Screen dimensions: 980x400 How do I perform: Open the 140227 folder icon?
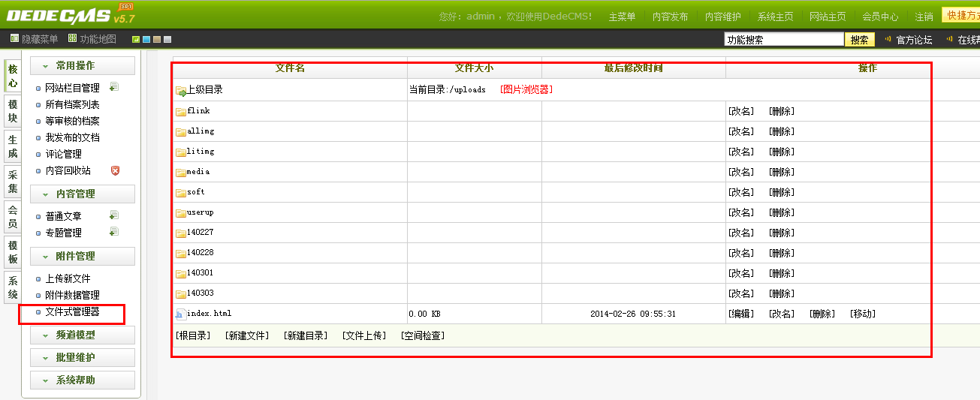(181, 233)
